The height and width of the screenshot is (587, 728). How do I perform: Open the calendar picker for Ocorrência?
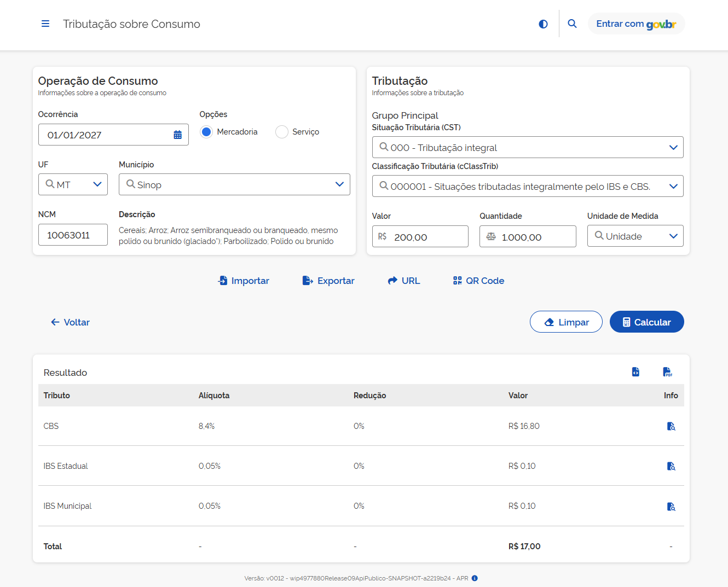177,135
